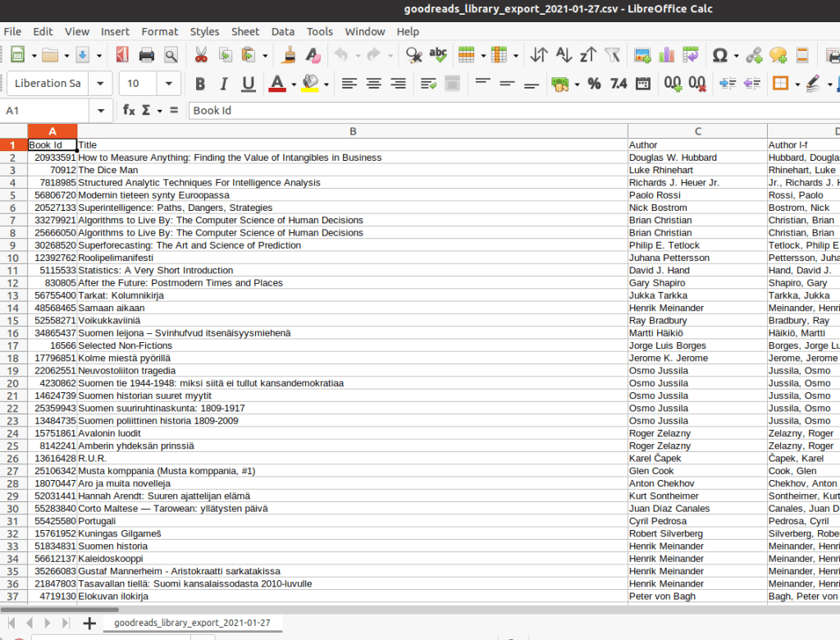Select the Clone Formatting paintbrush

coord(289,55)
